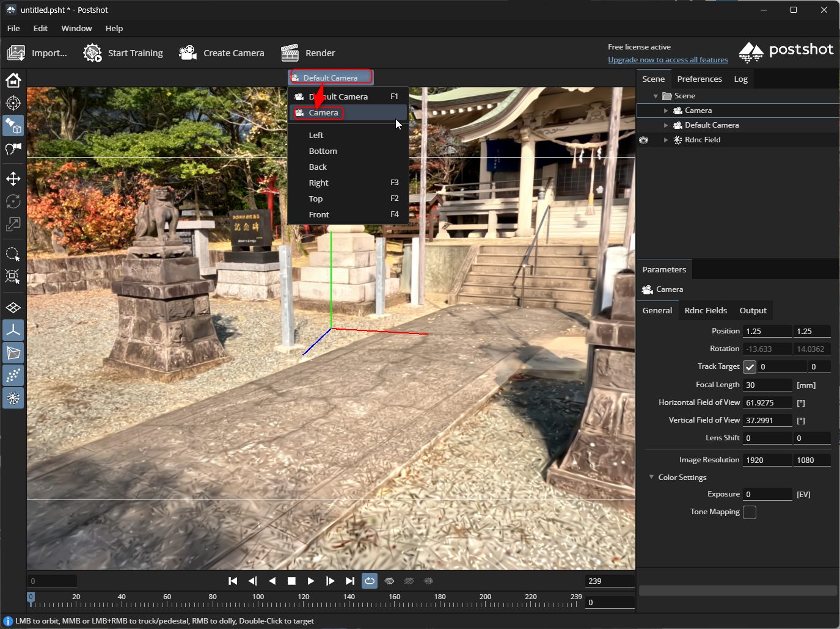This screenshot has width=840, height=629.
Task: Toggle the grid plane display icon
Action: [13, 307]
